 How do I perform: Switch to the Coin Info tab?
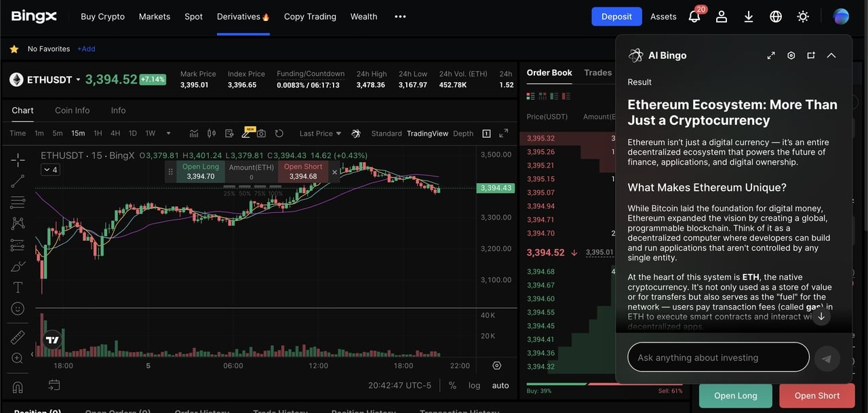pos(72,111)
